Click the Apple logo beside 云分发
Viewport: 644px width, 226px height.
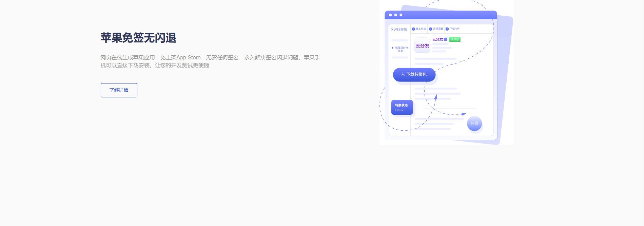(x=446, y=39)
